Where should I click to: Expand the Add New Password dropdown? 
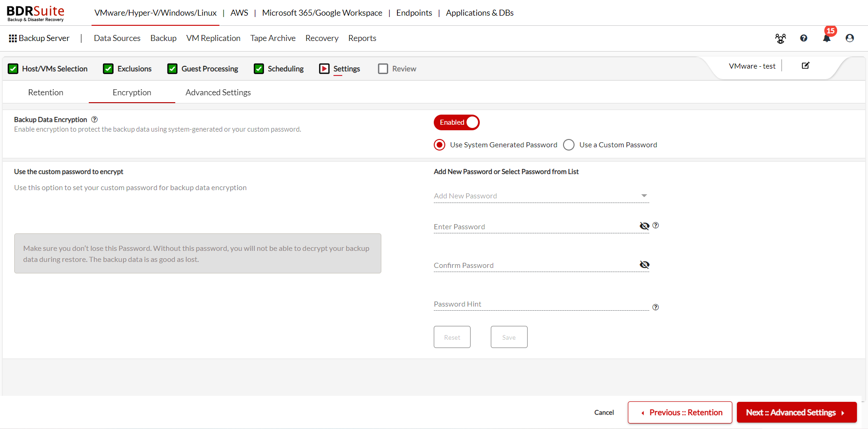point(541,196)
